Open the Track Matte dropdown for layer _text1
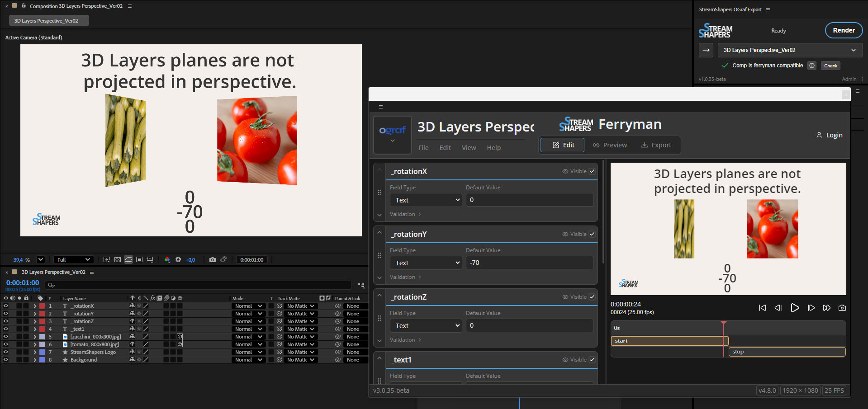 301,329
